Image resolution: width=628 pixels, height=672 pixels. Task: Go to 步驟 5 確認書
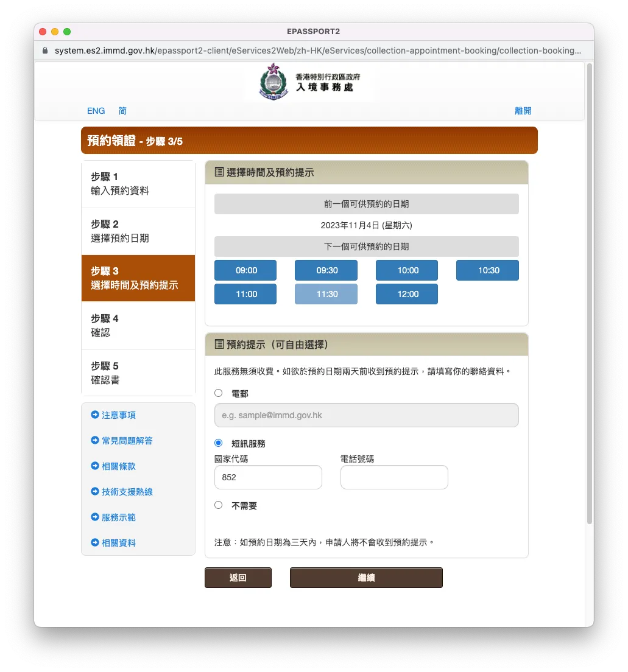pyautogui.click(x=138, y=373)
